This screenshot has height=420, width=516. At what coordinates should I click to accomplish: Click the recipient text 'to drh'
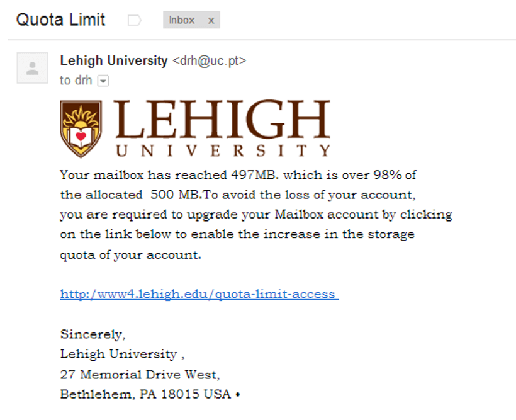coord(76,81)
